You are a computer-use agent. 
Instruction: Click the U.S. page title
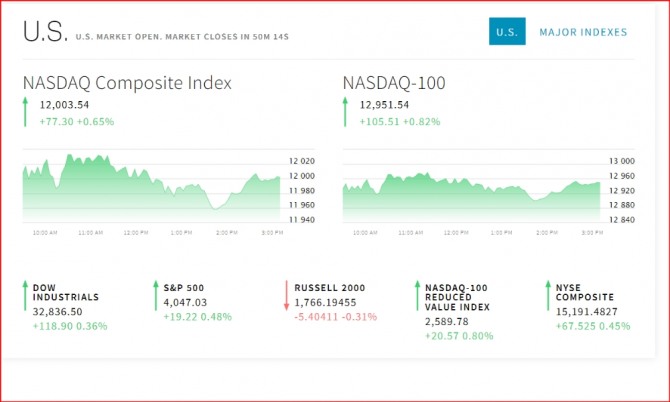pos(45,32)
